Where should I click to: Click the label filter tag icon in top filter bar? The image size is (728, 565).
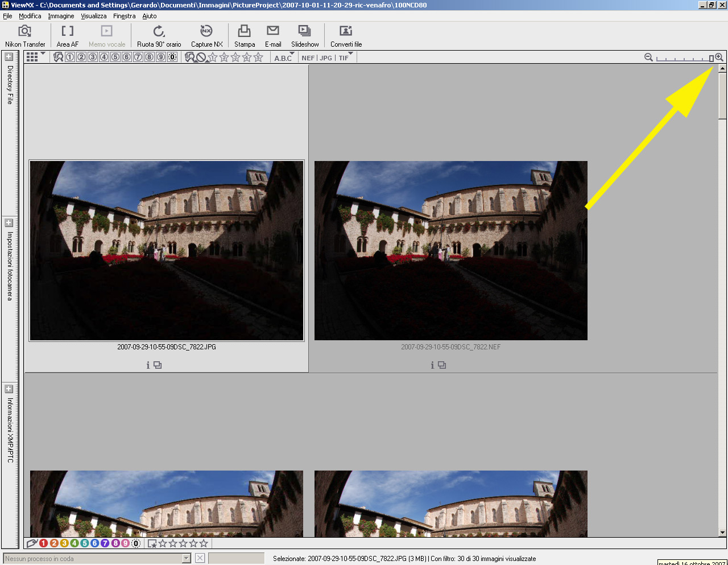coord(58,57)
